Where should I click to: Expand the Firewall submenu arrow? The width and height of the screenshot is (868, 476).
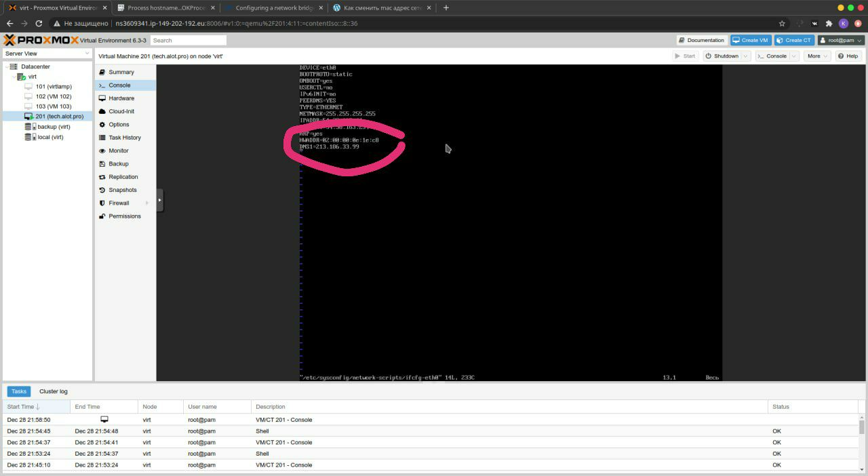(147, 203)
